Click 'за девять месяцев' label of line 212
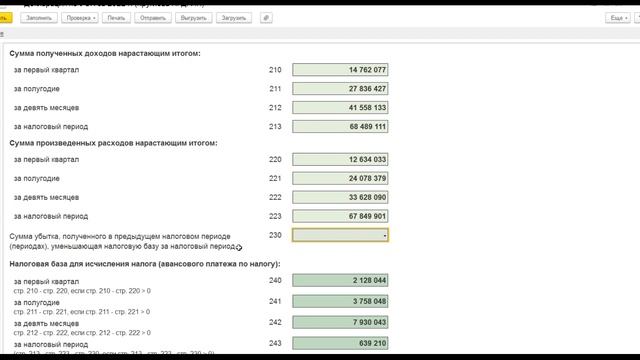The width and height of the screenshot is (640, 360). pos(46,108)
